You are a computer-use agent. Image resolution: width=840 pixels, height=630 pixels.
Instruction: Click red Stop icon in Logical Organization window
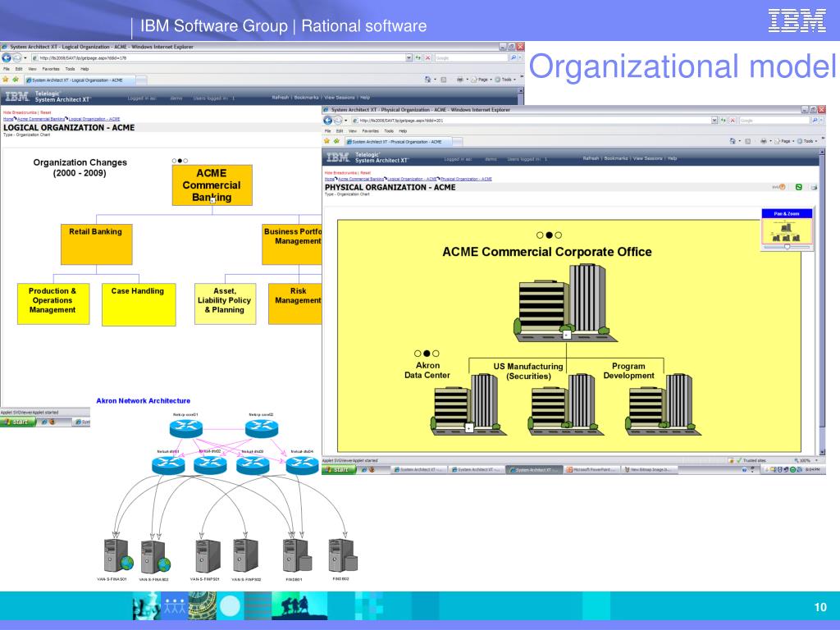click(427, 58)
